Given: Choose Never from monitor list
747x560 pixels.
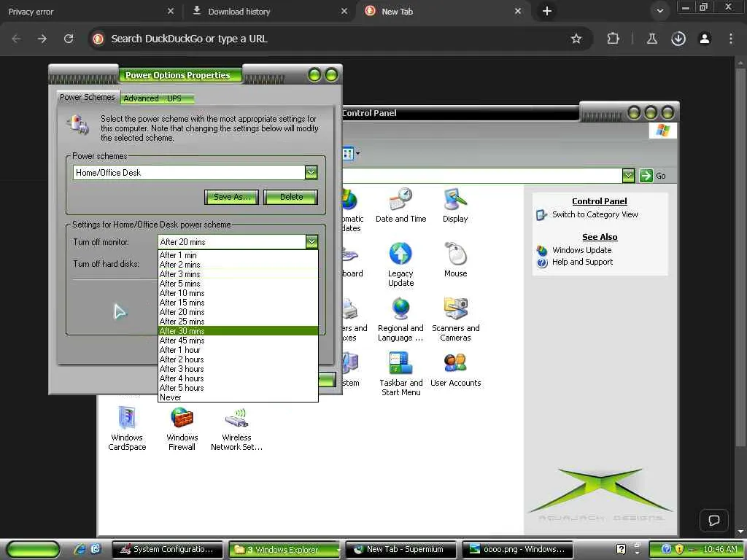Looking at the screenshot, I should point(238,397).
